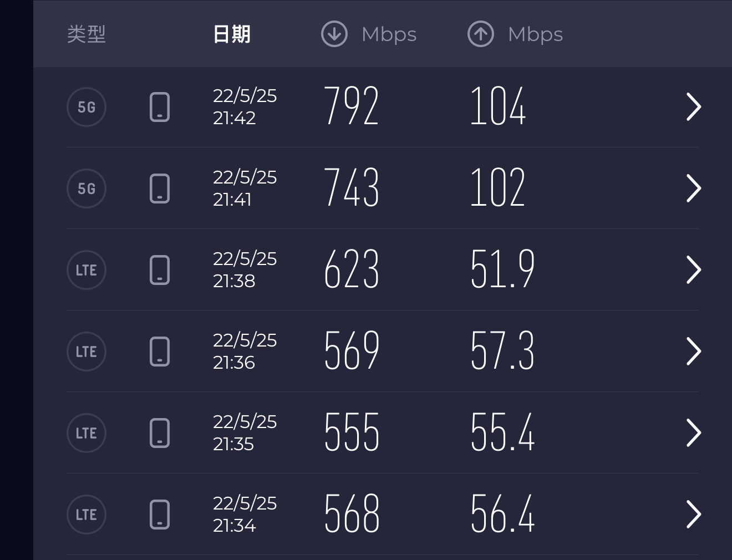Select the 792 Mbps download result
Viewport: 732px width, 560px height.
click(352, 106)
